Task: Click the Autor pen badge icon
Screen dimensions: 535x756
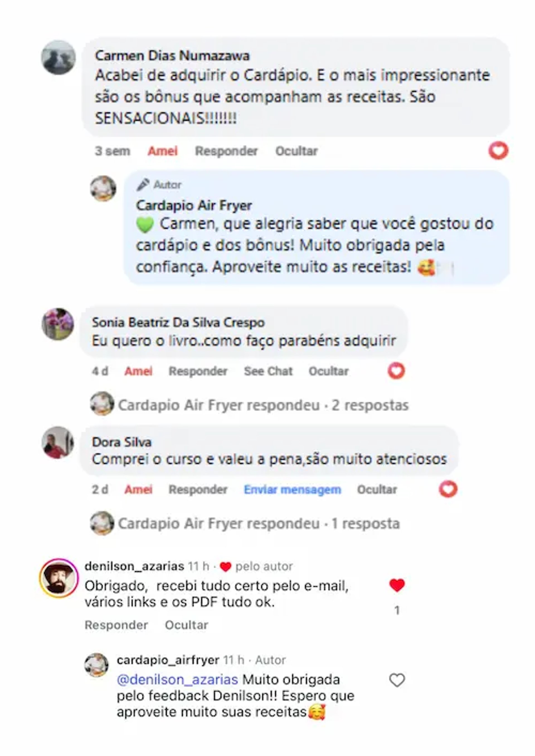Action: [x=143, y=185]
